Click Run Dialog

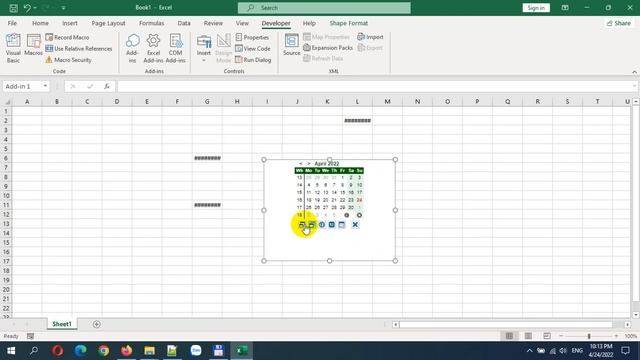click(253, 60)
